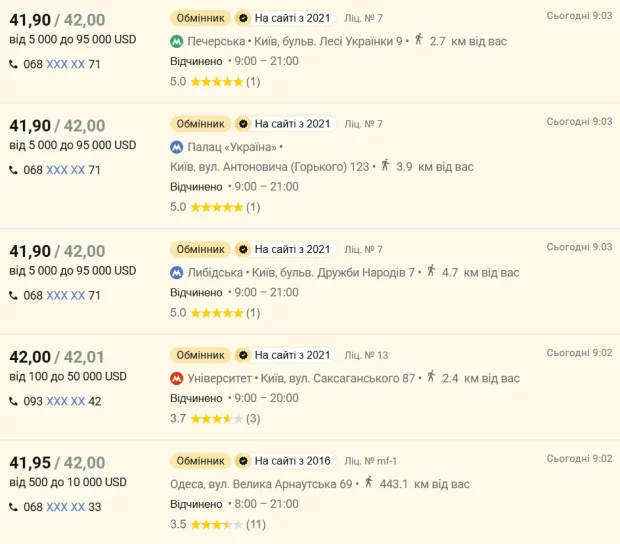The height and width of the screenshot is (544, 620).
Task: Click the red Університет metro icon
Action: pyautogui.click(x=176, y=379)
